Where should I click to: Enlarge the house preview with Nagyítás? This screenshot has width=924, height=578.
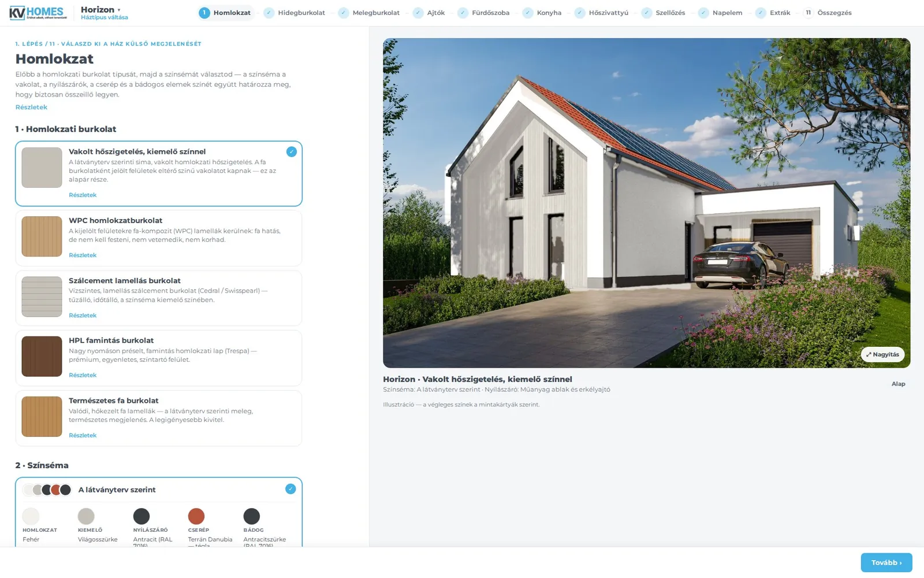coord(882,355)
